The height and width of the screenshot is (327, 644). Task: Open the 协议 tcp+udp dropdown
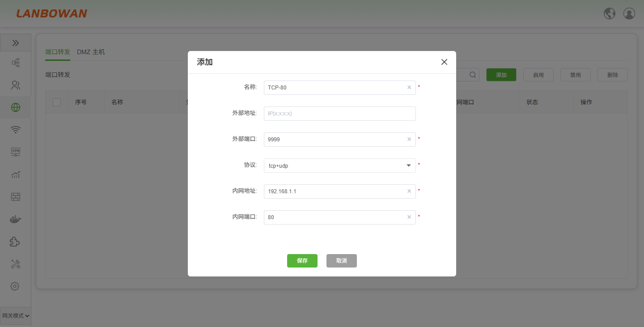click(340, 166)
